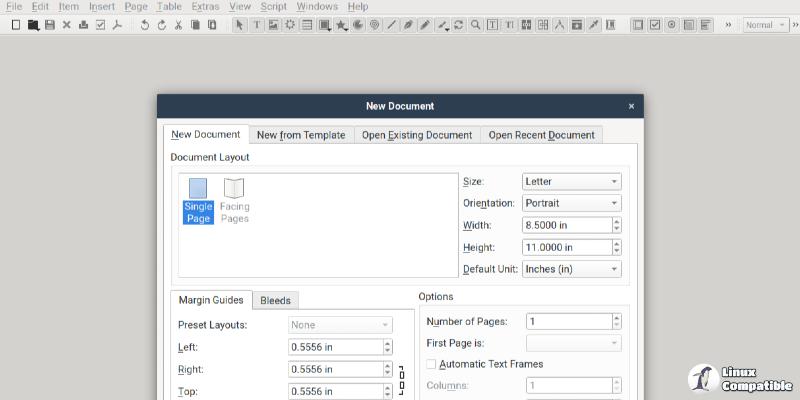Open the Extras menu
Viewport: 800px width, 400px height.
205,7
